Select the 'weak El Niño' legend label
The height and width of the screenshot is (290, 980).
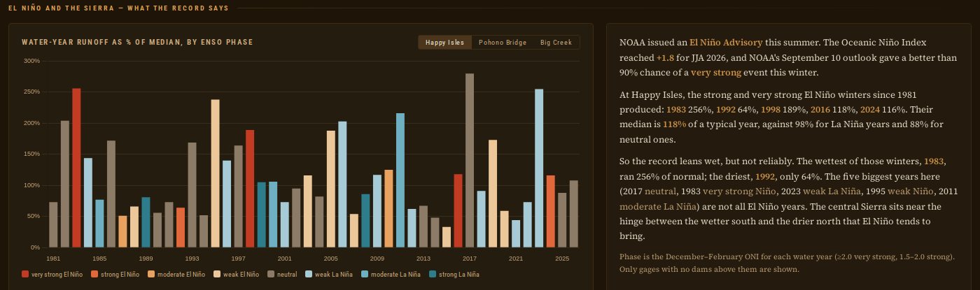(x=241, y=275)
